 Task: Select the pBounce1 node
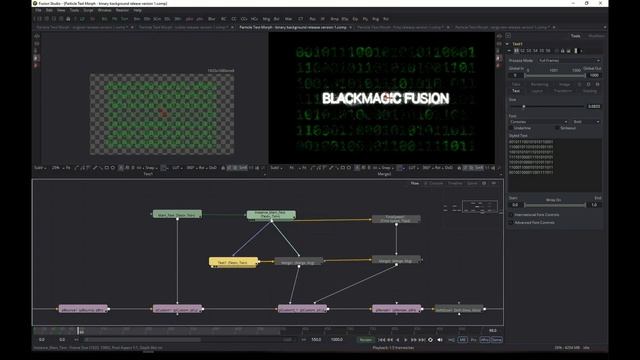pyautogui.click(x=83, y=309)
